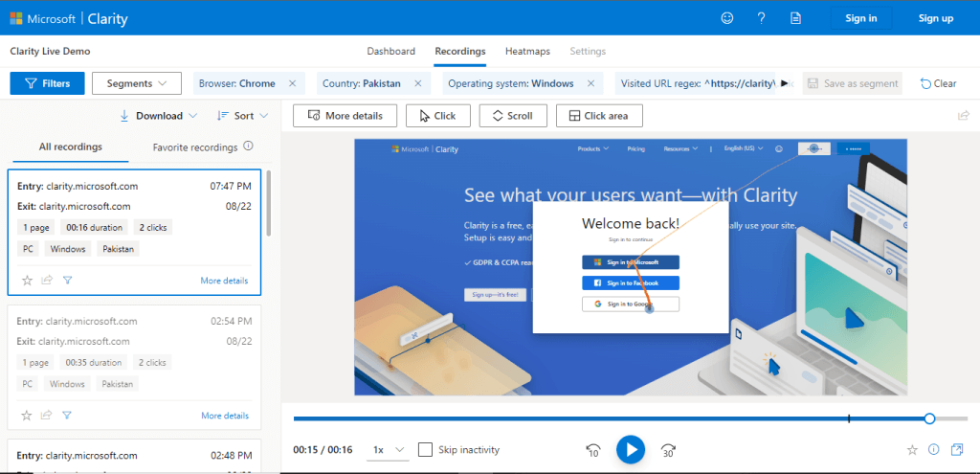Open the documentation page icon
980x474 pixels.
click(795, 18)
